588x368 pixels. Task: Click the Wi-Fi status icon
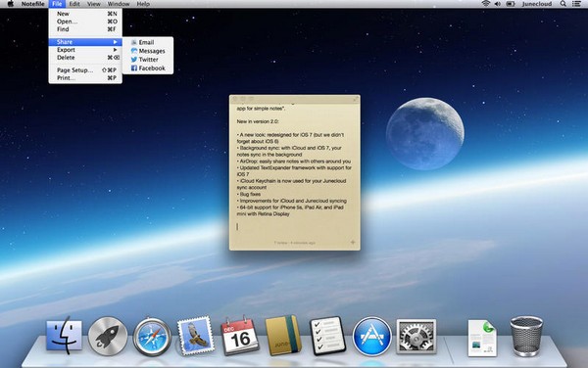(486, 4)
